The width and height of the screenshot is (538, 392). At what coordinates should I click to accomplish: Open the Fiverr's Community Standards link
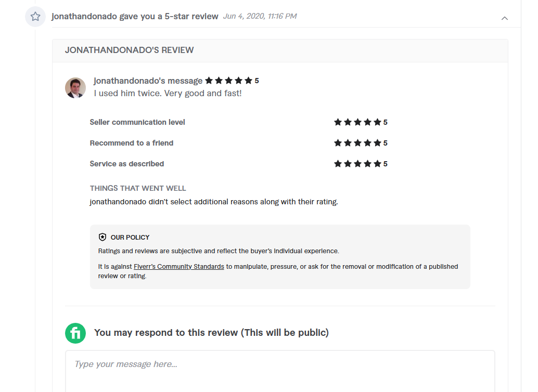point(178,267)
